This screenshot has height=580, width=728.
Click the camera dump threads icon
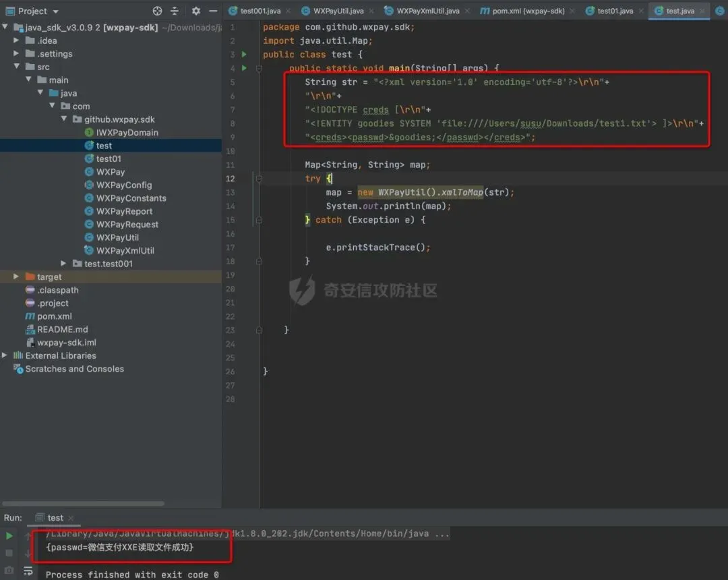coord(9,570)
